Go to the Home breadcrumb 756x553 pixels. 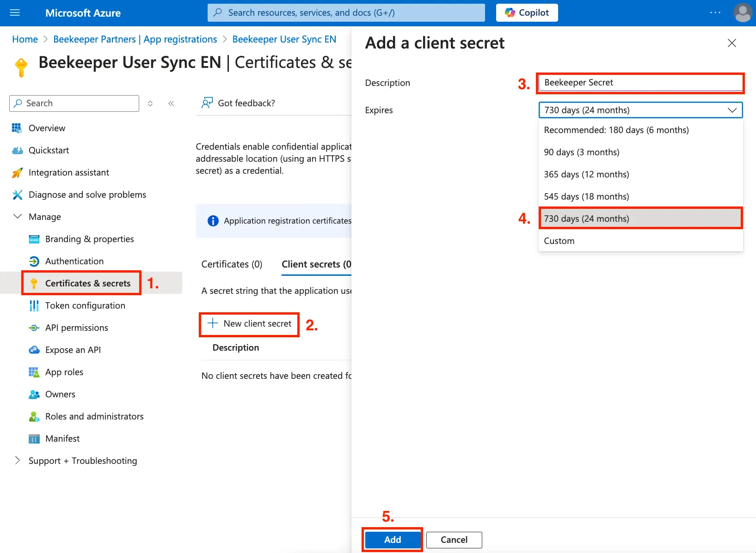tap(25, 39)
